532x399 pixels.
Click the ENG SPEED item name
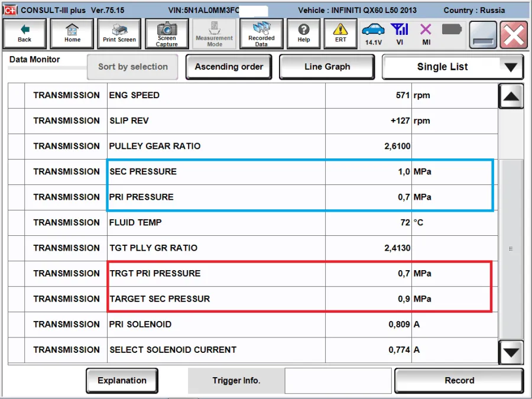134,95
